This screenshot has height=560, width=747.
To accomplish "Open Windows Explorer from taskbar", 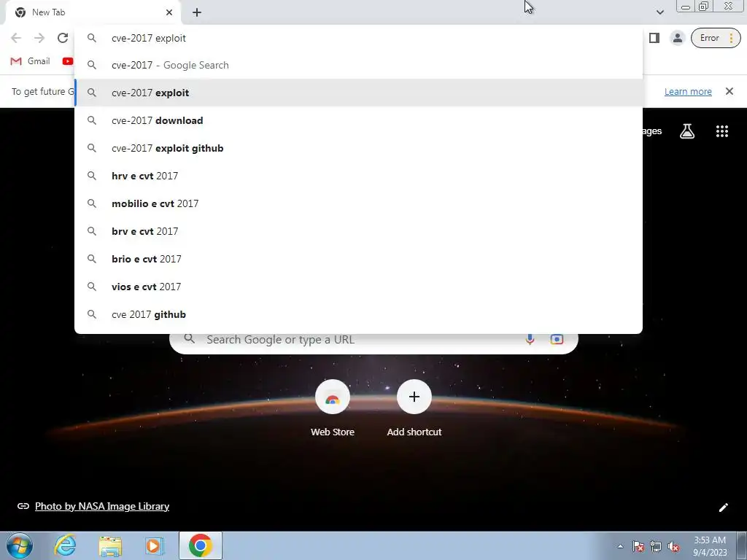I will (x=110, y=545).
